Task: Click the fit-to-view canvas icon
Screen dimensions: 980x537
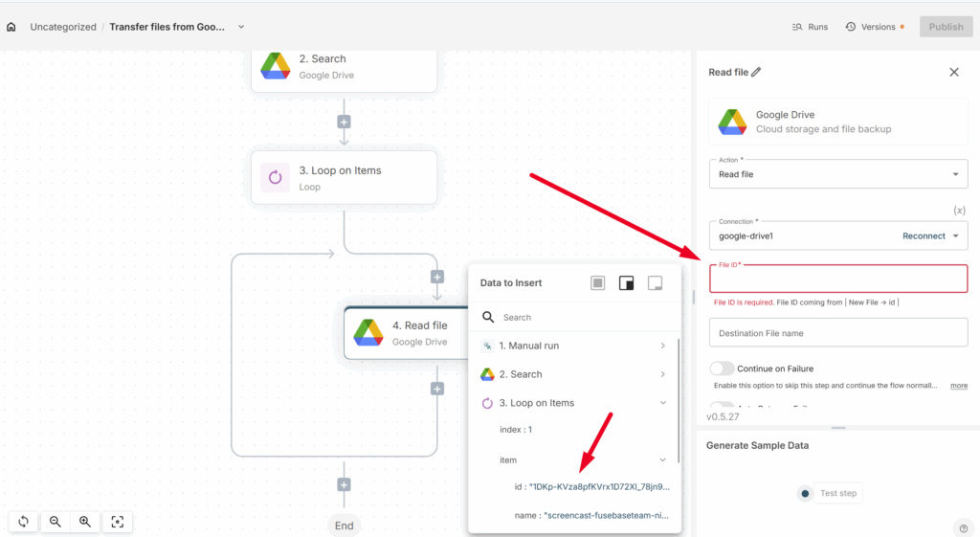Action: point(118,522)
